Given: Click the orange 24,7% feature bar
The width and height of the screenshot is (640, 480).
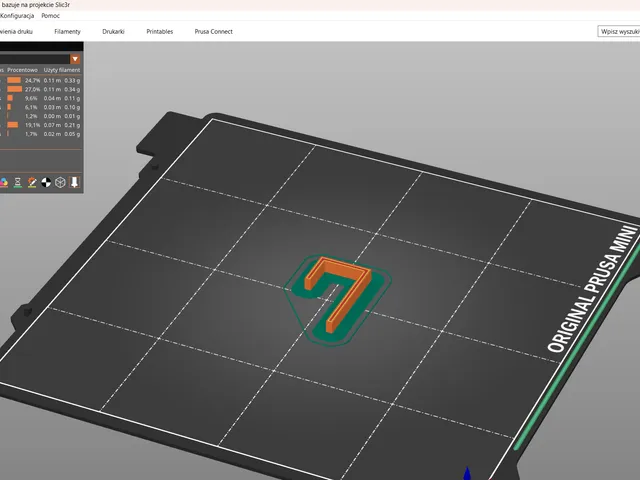Looking at the screenshot, I should pos(14,80).
